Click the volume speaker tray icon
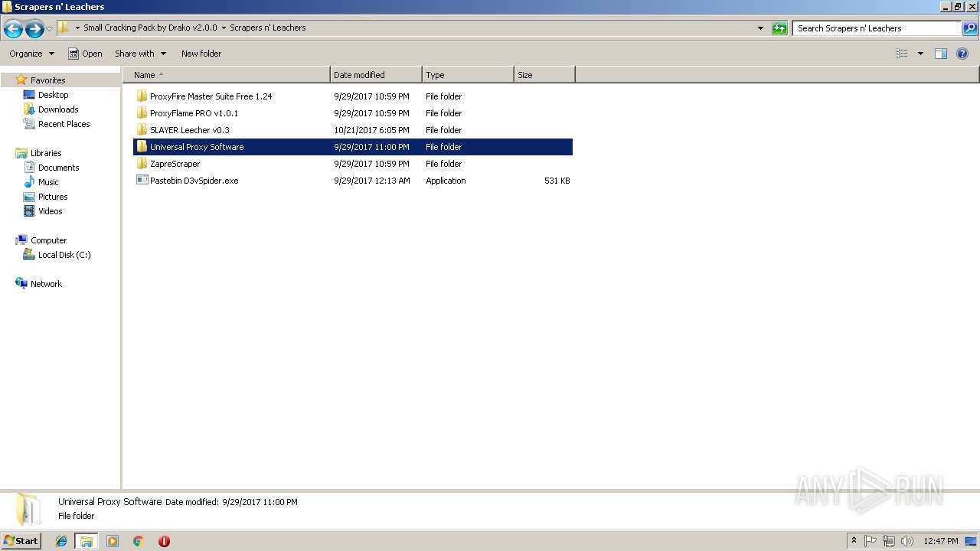This screenshot has height=551, width=980. (907, 541)
